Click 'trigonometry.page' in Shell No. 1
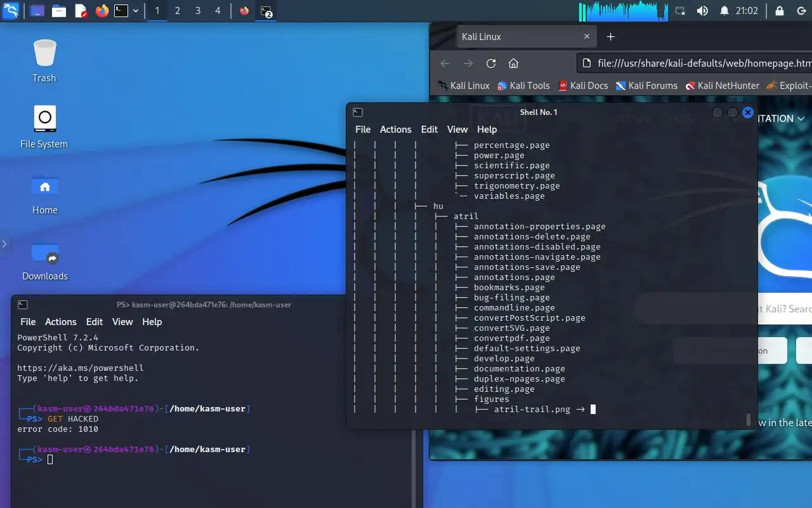The image size is (812, 508). [x=516, y=185]
